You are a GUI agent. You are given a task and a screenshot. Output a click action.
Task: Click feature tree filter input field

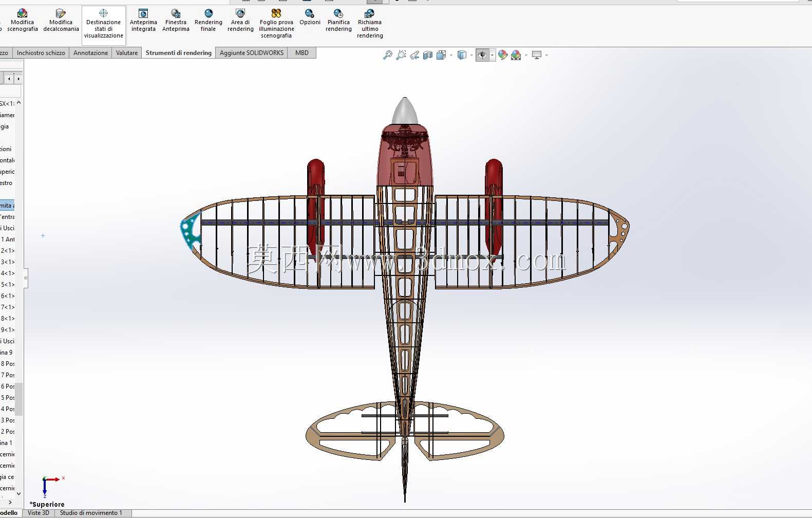pos(10,91)
